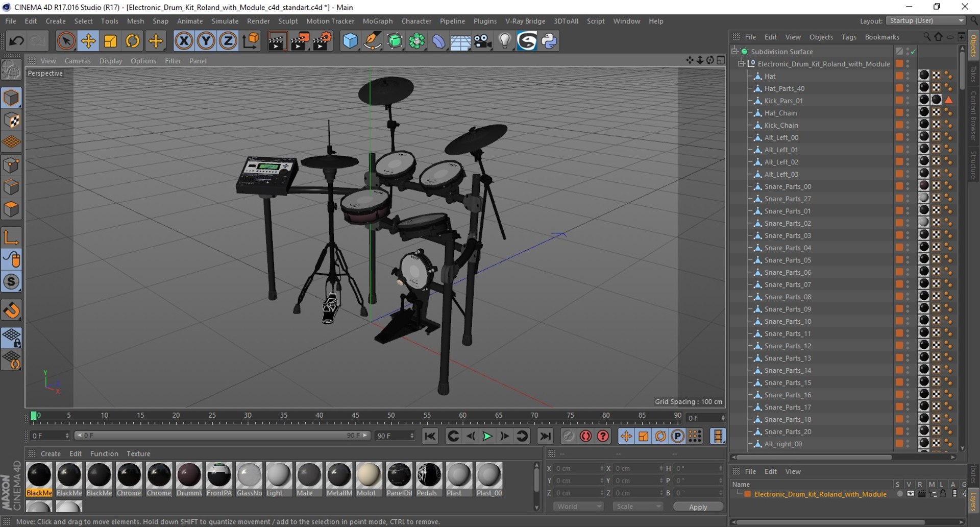Toggle visibility dots for Hat object
Image resolution: width=980 pixels, height=527 pixels.
click(x=908, y=76)
